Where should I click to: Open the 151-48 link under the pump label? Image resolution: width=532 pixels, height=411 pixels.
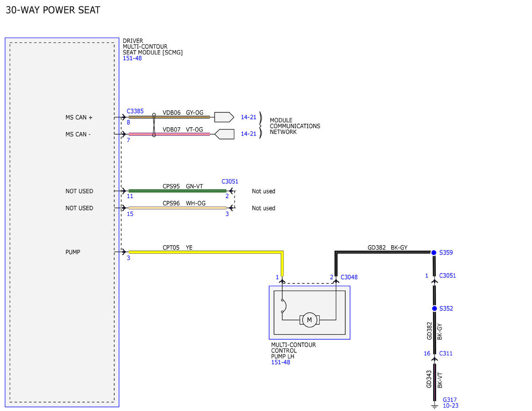click(281, 362)
